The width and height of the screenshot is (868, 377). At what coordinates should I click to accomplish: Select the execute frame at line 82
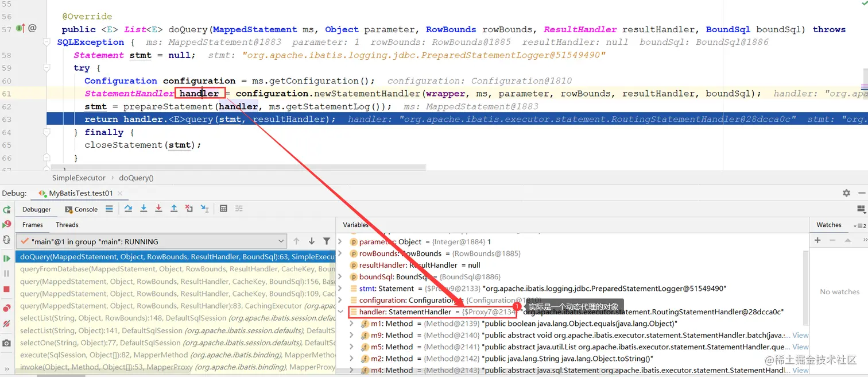(x=175, y=355)
